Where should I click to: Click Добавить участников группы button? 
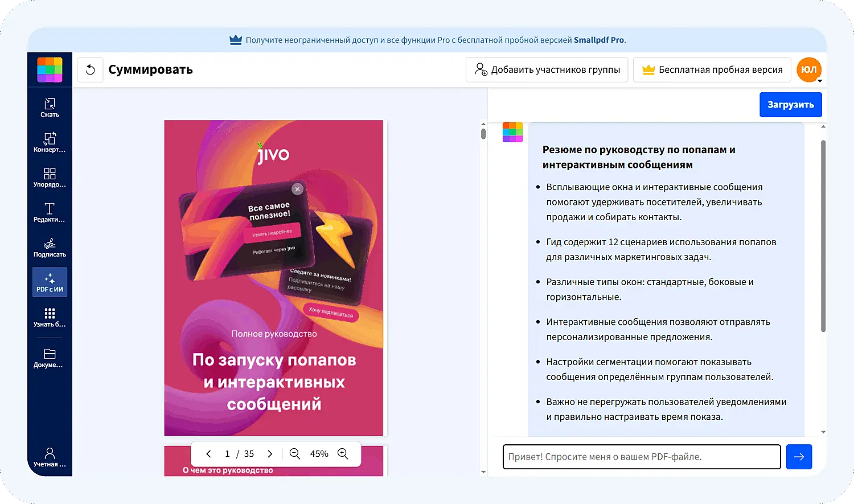(x=547, y=70)
